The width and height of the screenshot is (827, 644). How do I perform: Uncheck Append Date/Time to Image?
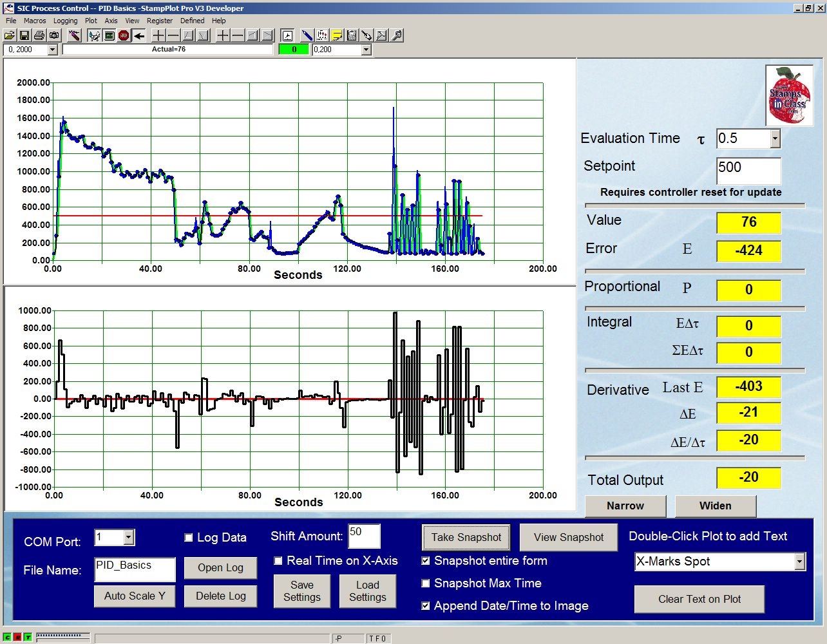pyautogui.click(x=426, y=606)
